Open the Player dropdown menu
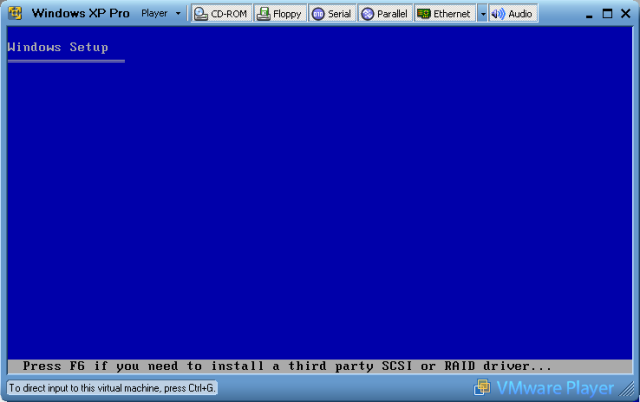 point(161,13)
